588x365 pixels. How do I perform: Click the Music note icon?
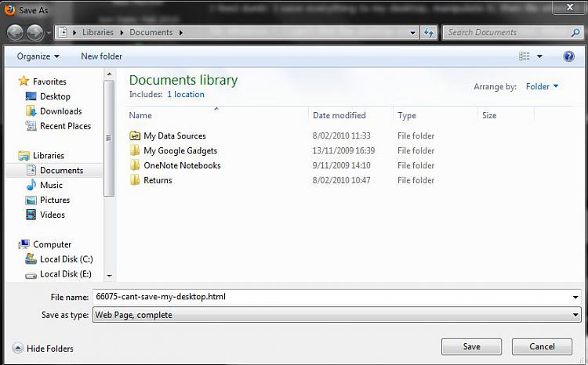tap(31, 185)
